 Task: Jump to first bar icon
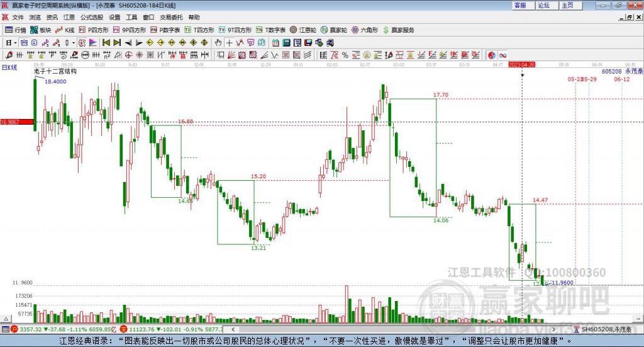pyautogui.click(x=106, y=43)
